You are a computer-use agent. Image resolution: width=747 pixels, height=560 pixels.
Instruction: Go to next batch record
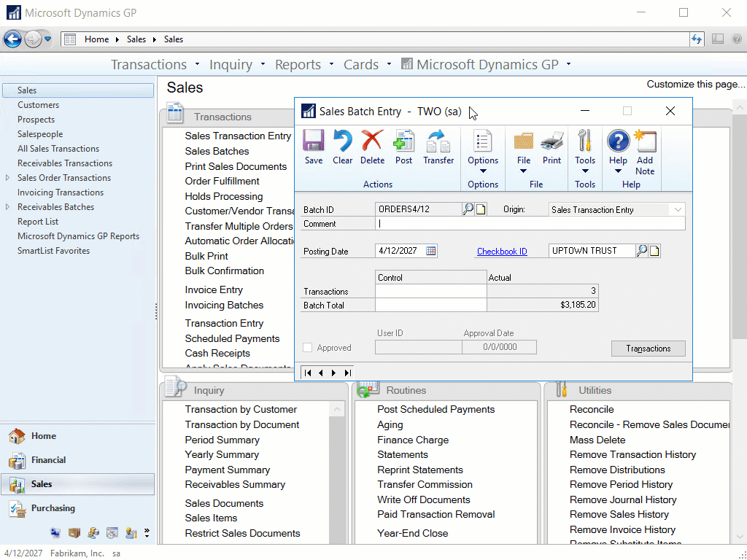coord(333,373)
